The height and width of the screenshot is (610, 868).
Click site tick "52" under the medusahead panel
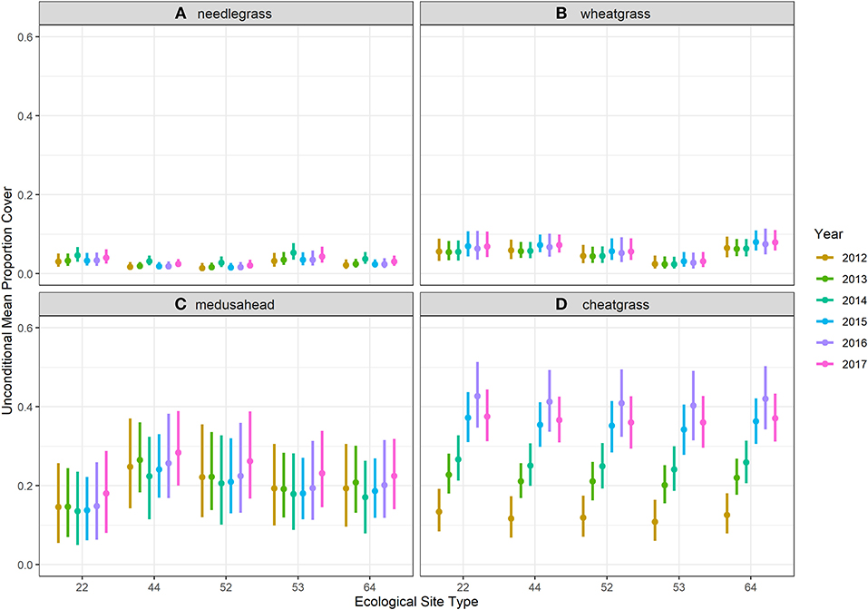(226, 587)
